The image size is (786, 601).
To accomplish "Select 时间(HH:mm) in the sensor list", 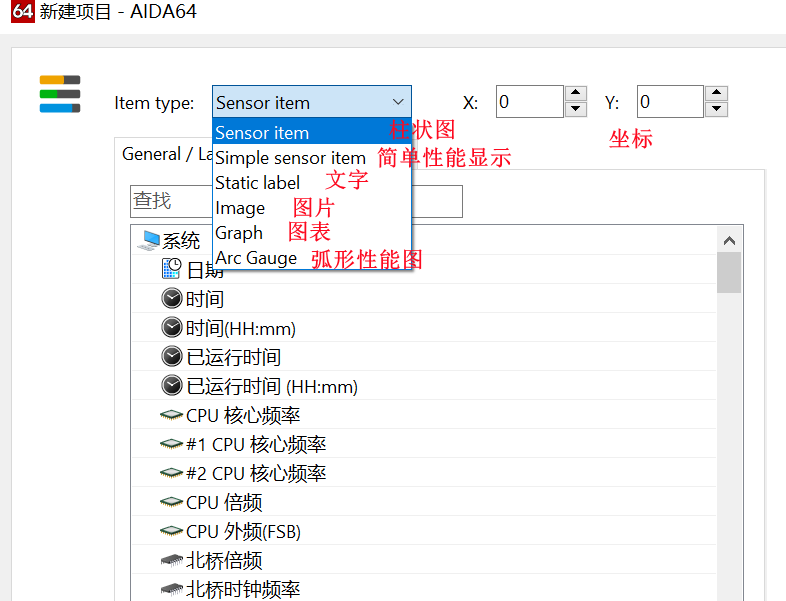I will [x=241, y=328].
